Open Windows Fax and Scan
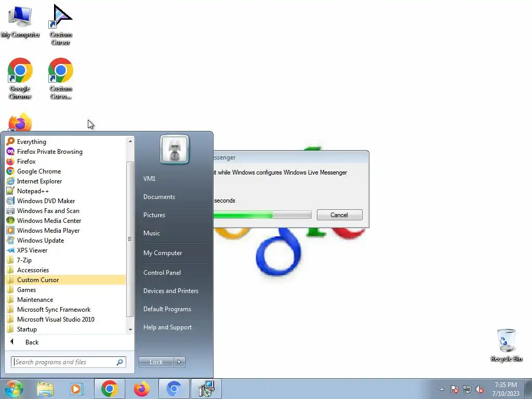 click(66, 210)
